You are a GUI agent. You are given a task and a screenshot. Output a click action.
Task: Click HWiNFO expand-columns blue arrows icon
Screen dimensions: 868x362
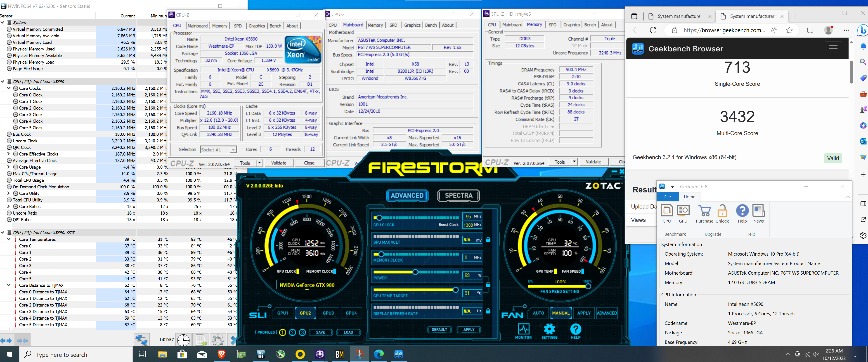pos(6,341)
